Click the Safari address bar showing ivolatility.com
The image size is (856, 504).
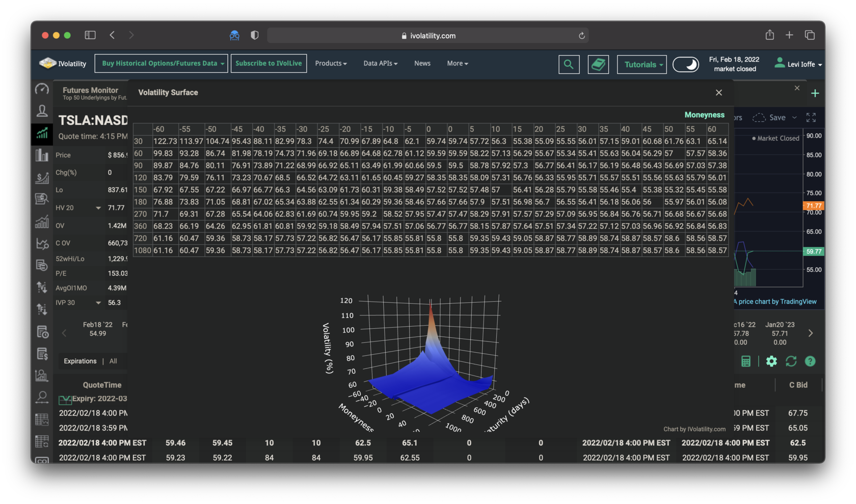click(428, 36)
